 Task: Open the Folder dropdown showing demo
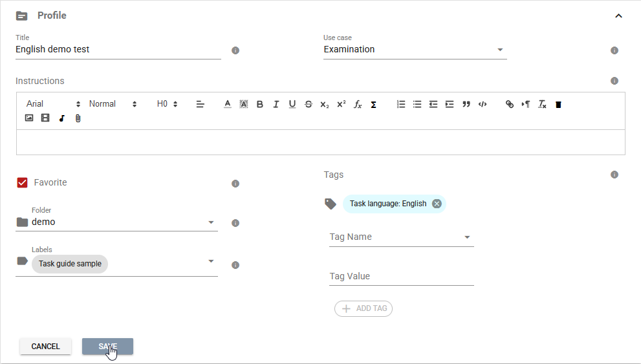[116, 222]
